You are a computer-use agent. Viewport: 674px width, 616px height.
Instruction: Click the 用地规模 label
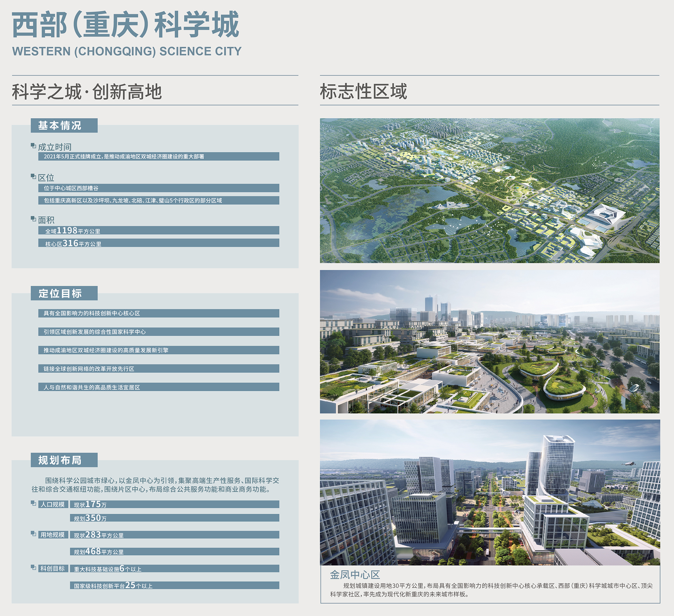[x=53, y=535]
